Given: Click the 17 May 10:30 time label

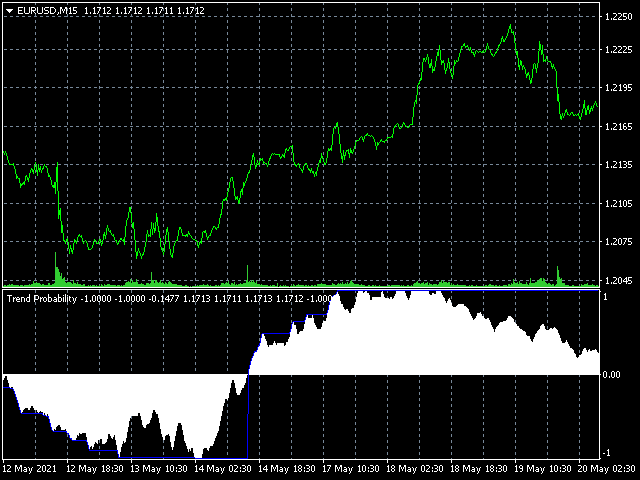Looking at the screenshot, I should coord(349,468).
